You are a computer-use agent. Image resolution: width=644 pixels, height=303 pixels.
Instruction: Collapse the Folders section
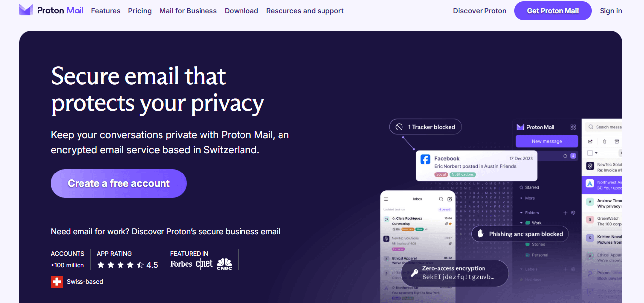tap(521, 212)
